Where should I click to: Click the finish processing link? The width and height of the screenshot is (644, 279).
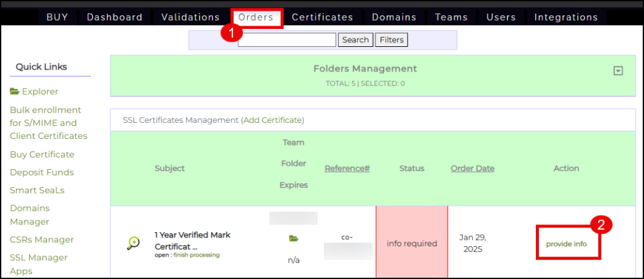coord(196,255)
